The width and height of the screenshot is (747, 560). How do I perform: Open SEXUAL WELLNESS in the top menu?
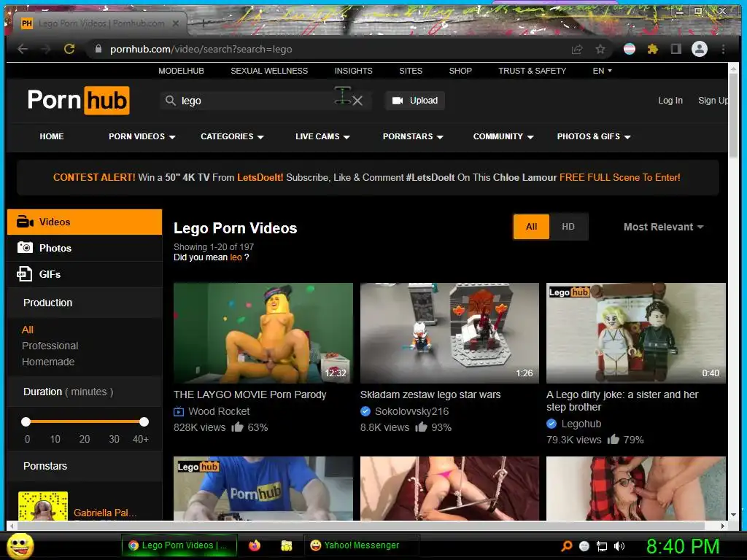point(269,71)
